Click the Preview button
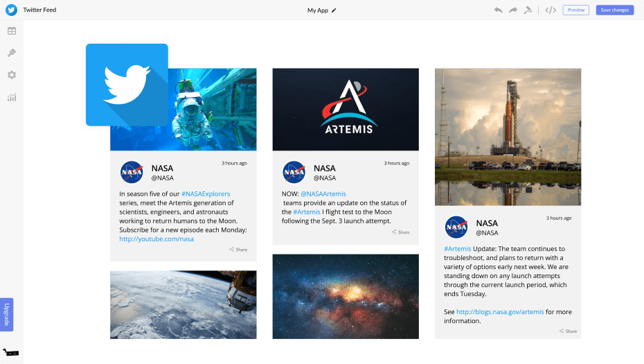644x364 pixels. 576,10
